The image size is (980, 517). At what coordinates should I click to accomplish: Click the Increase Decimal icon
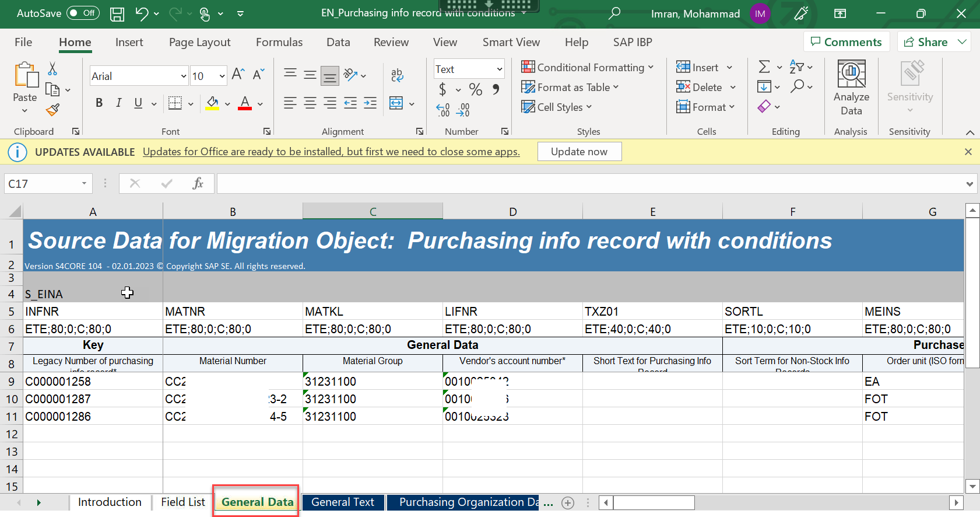click(x=443, y=110)
